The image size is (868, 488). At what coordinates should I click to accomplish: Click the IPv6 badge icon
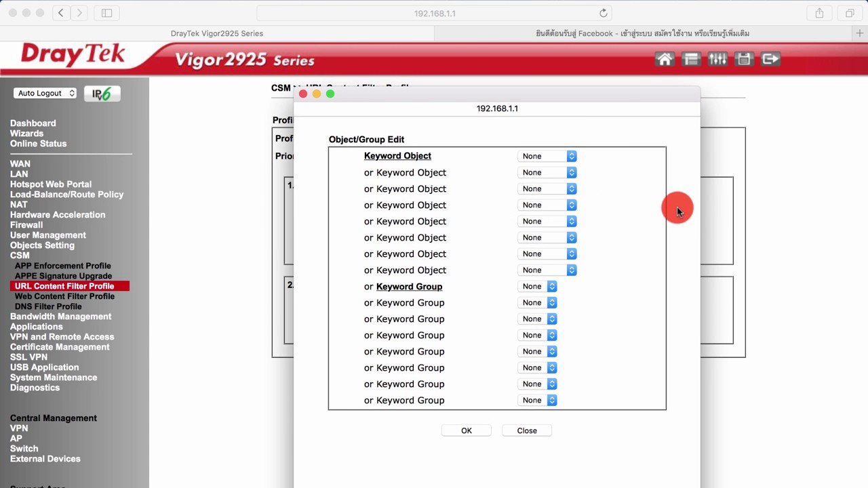102,94
